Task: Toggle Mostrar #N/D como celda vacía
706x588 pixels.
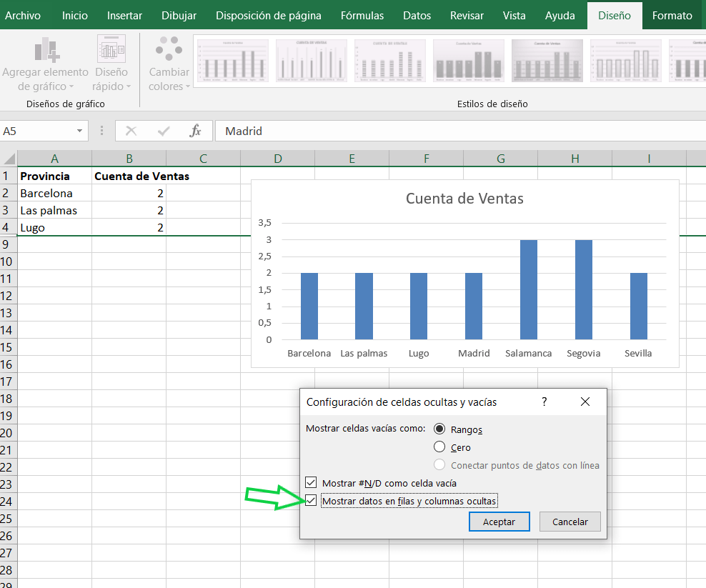Action: point(311,483)
